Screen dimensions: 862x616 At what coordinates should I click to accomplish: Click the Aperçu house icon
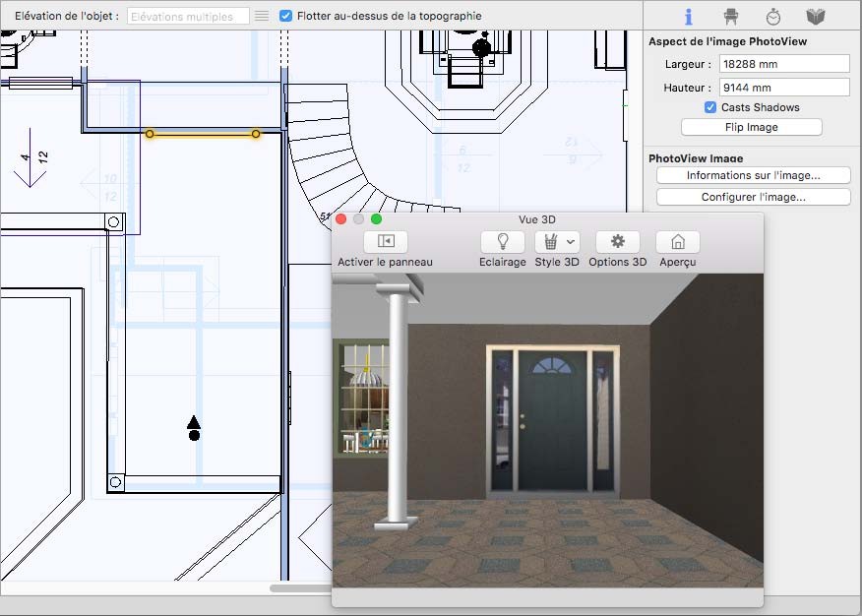pos(677,241)
